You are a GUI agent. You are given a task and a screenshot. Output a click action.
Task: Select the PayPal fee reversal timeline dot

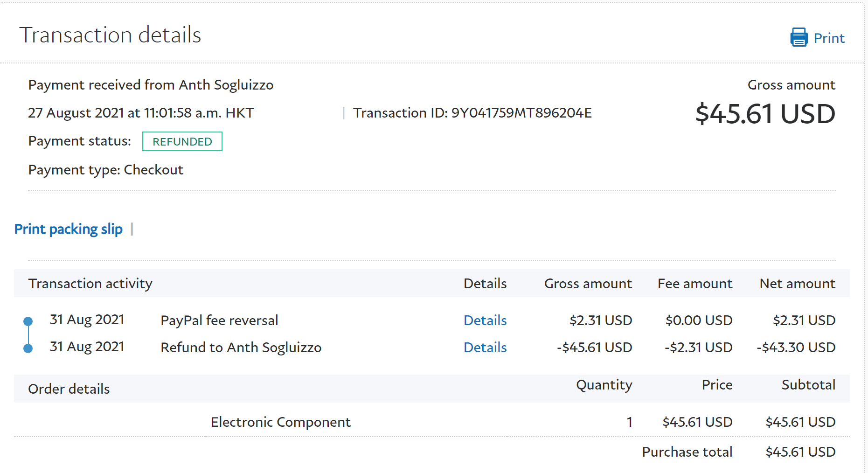(28, 321)
